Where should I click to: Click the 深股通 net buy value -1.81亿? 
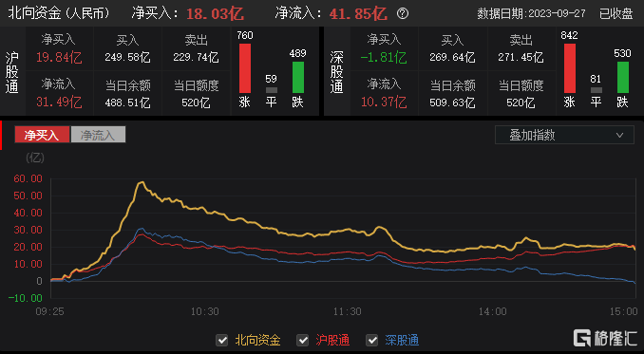(384, 58)
